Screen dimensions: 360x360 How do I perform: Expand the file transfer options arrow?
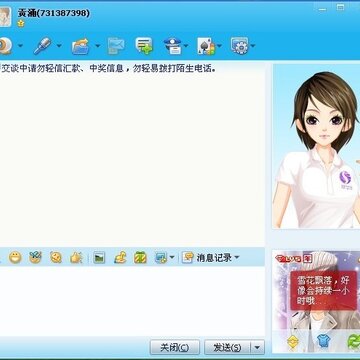click(x=98, y=46)
